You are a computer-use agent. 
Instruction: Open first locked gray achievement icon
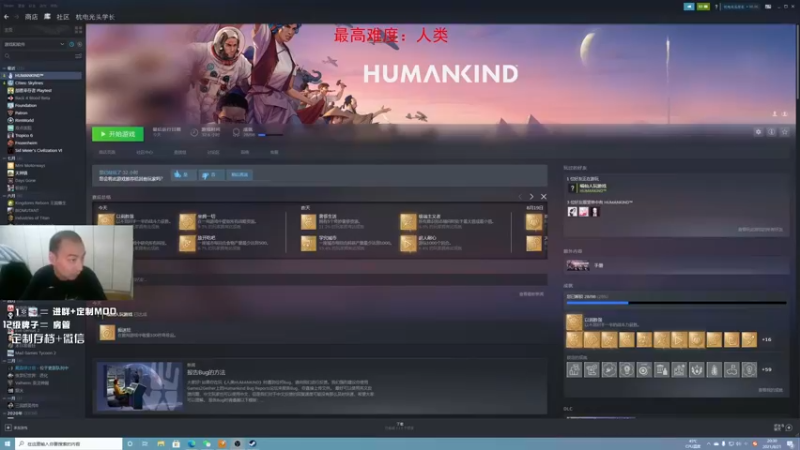click(574, 370)
